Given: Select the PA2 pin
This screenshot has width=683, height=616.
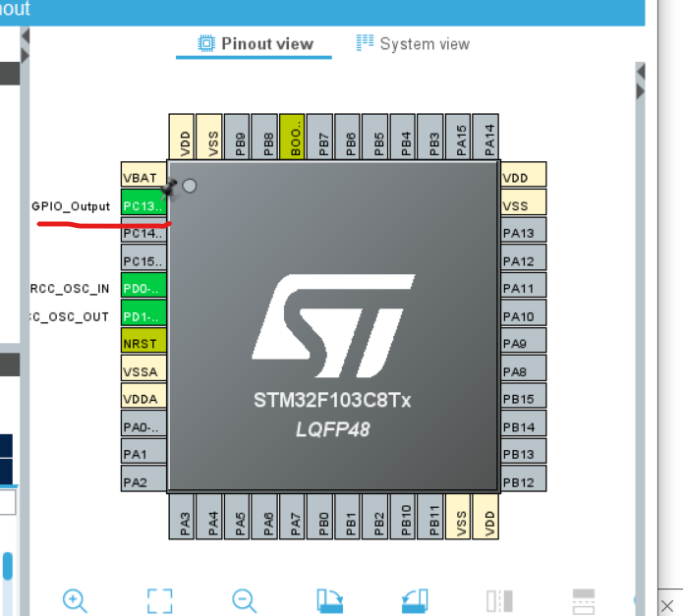Looking at the screenshot, I should (x=143, y=478).
